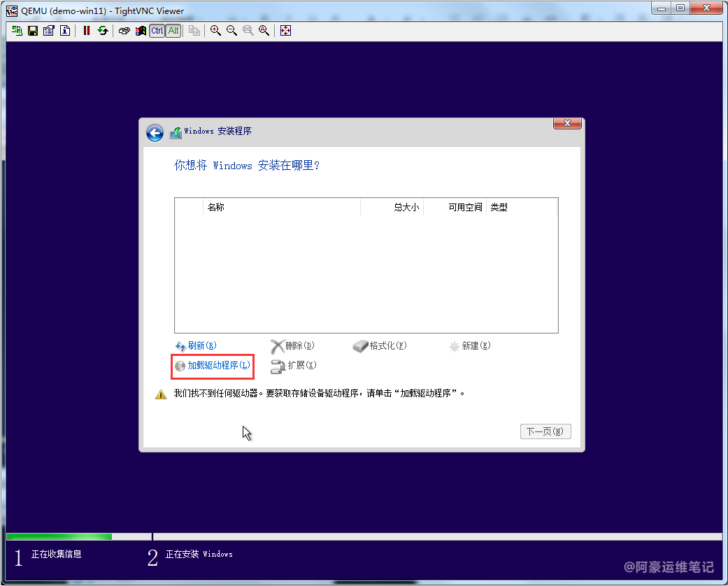Pause the remote session
Image resolution: width=728 pixels, height=586 pixels.
pos(87,31)
